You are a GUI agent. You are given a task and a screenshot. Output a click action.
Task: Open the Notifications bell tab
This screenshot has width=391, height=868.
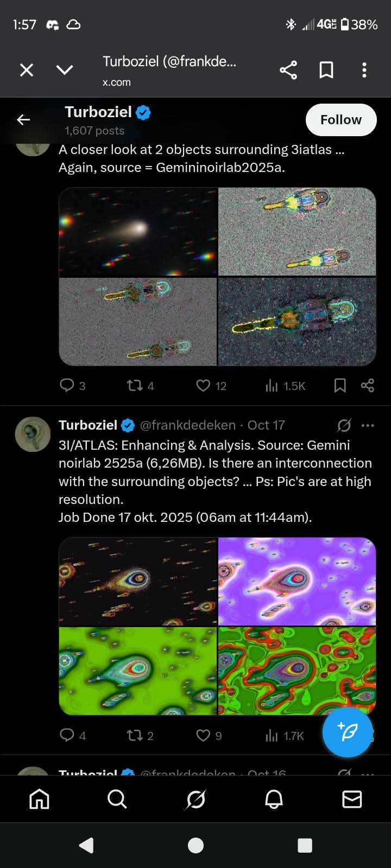274,799
